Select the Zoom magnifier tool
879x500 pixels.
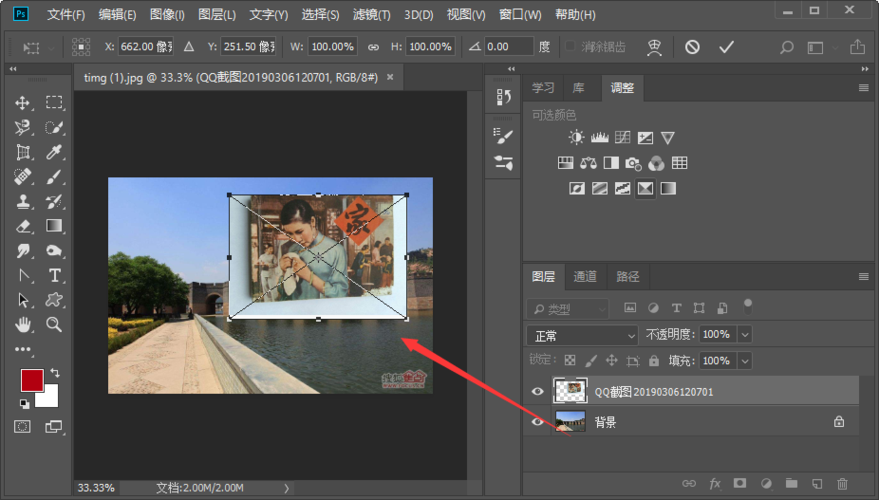[54, 324]
